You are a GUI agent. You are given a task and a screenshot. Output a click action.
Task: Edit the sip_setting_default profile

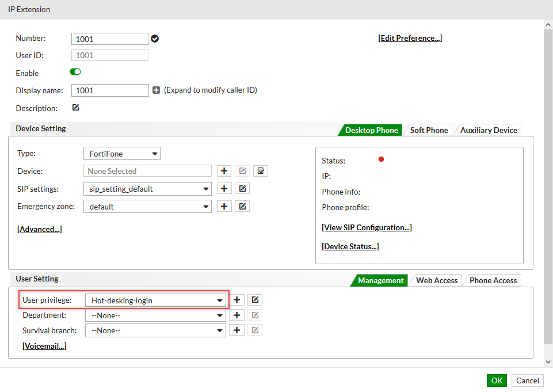[x=242, y=189]
